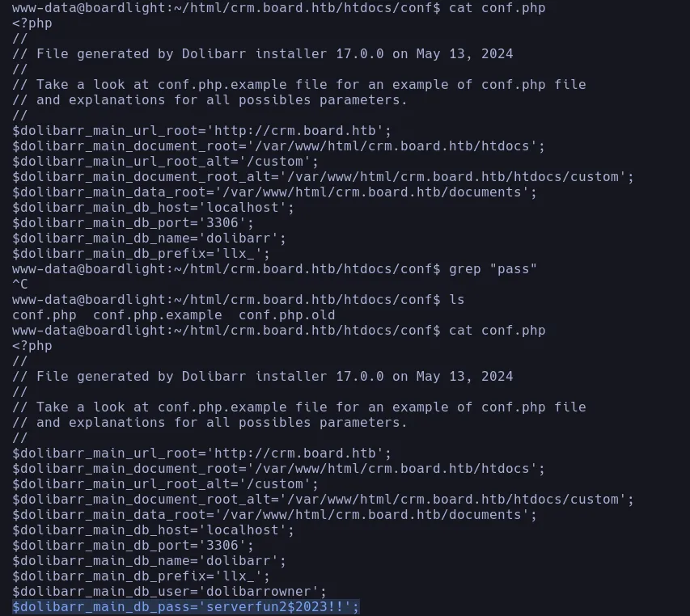The image size is (690, 616).
Task: Click the first Dolibarr installer 17.0.0 comment
Action: click(x=263, y=54)
